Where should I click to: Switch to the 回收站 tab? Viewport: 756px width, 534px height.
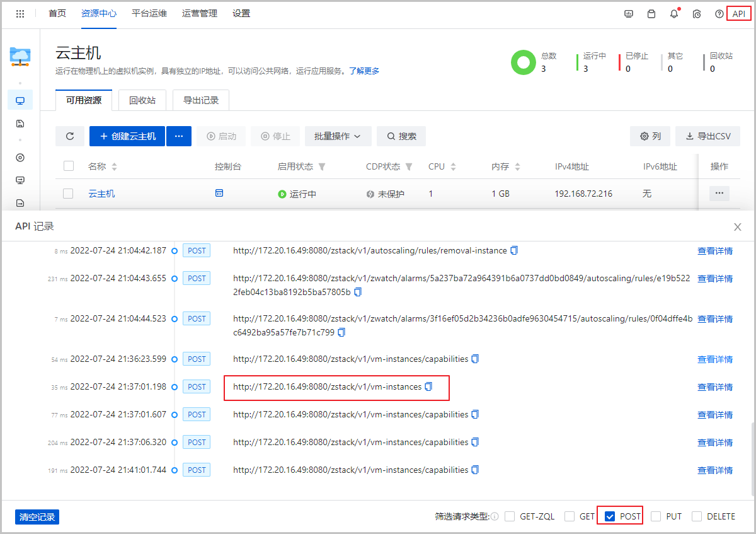point(142,100)
